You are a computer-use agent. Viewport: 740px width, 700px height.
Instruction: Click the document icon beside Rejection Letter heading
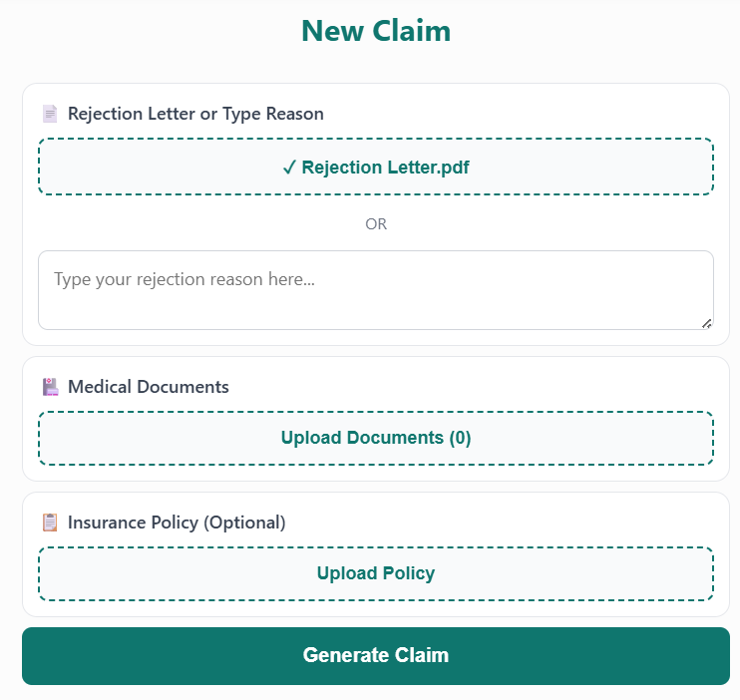[50, 114]
